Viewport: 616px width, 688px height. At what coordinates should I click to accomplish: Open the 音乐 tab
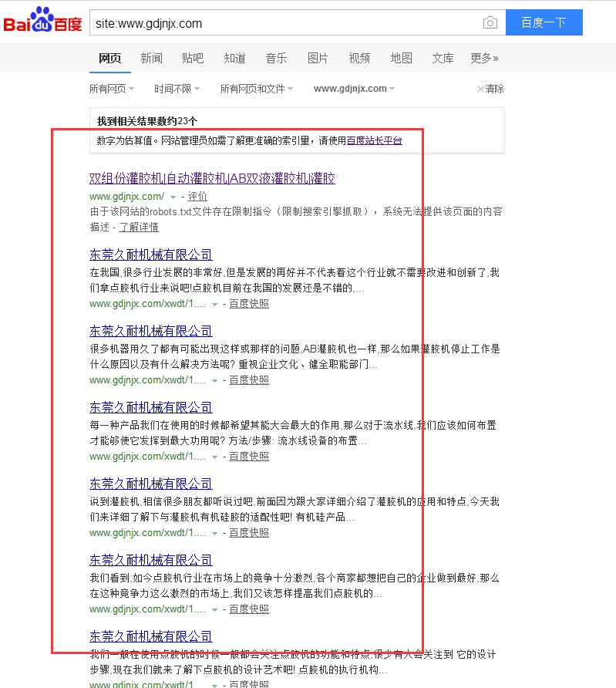coord(276,58)
